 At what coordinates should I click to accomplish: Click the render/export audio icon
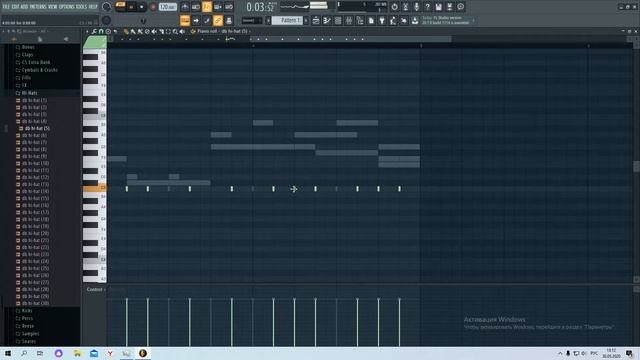(x=449, y=7)
